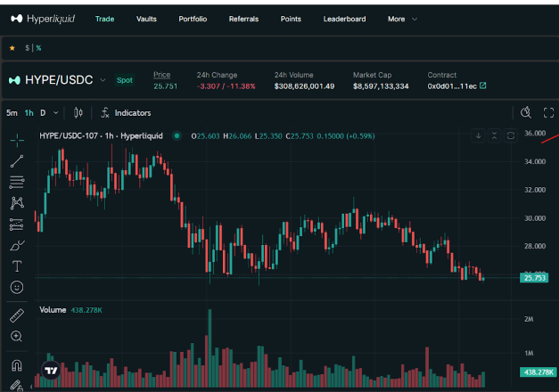Select the ruler measure tool

click(17, 315)
